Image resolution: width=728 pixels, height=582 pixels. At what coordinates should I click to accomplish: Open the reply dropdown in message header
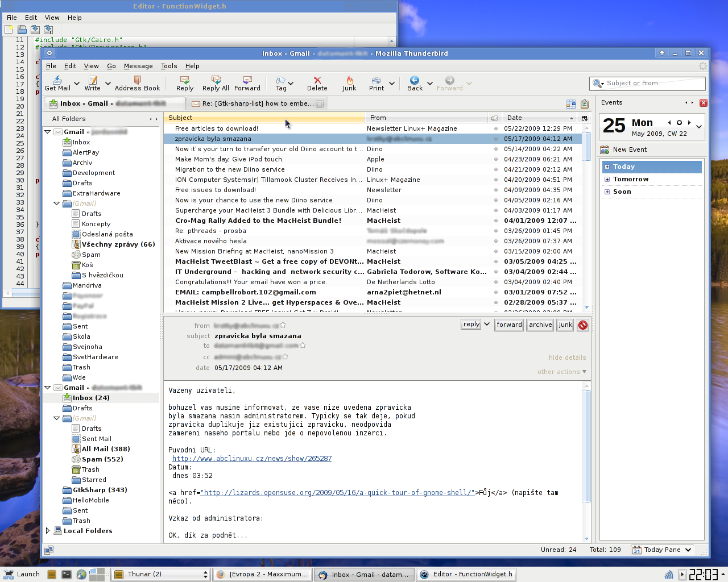coord(487,324)
